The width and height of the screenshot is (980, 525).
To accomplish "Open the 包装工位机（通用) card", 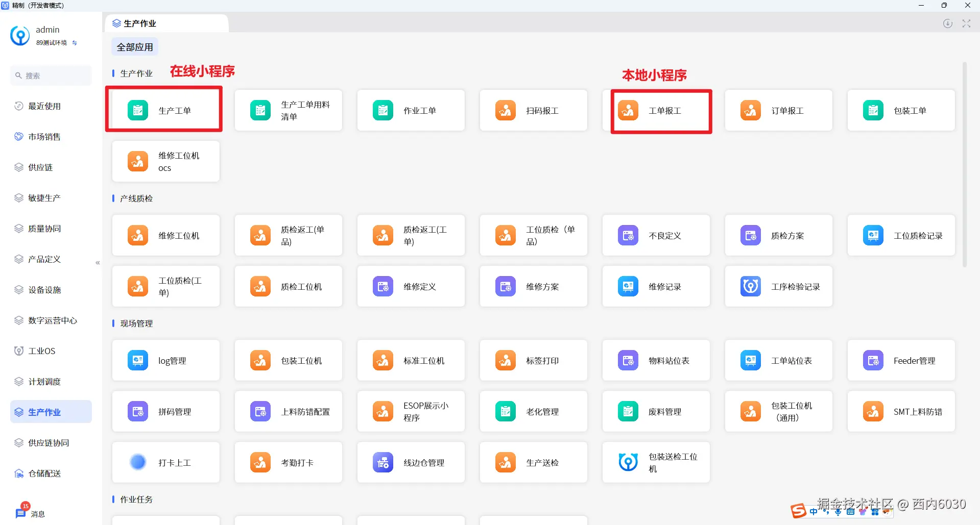I will point(779,411).
